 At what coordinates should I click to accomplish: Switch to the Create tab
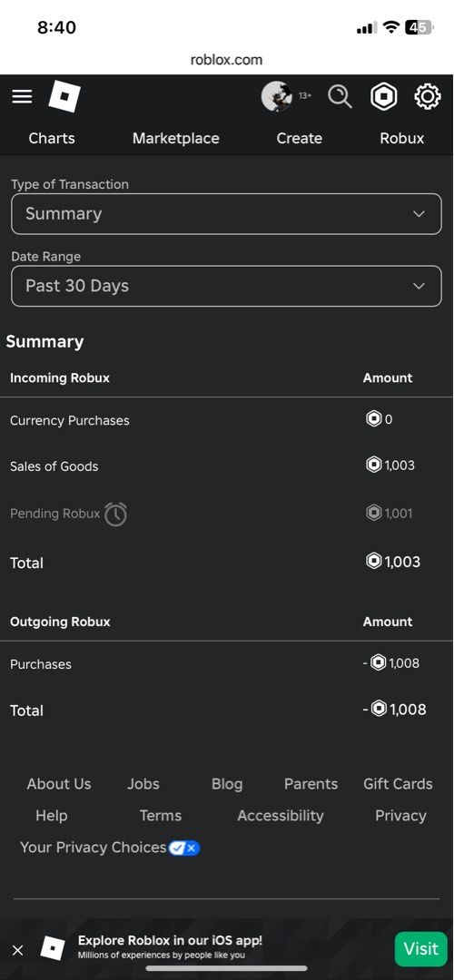[300, 139]
